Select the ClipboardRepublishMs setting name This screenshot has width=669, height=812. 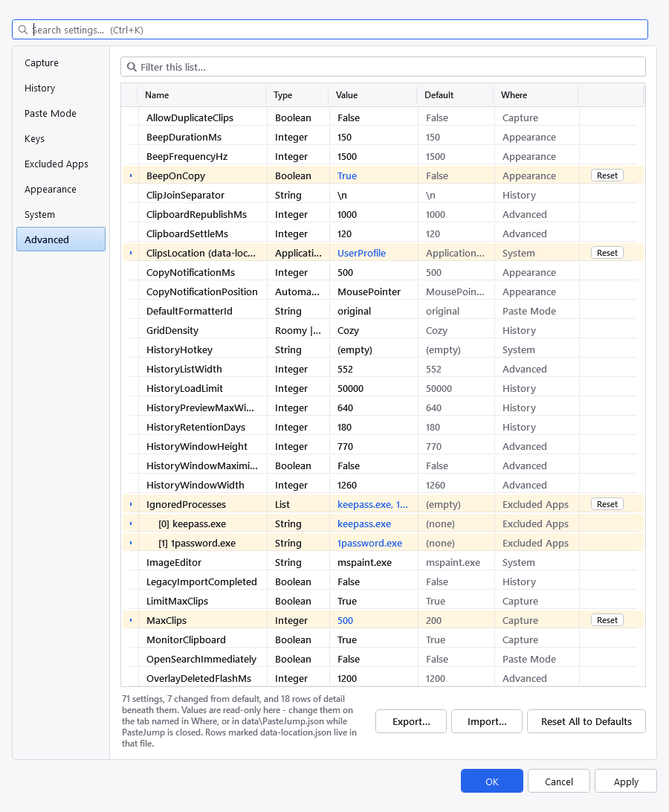[196, 214]
